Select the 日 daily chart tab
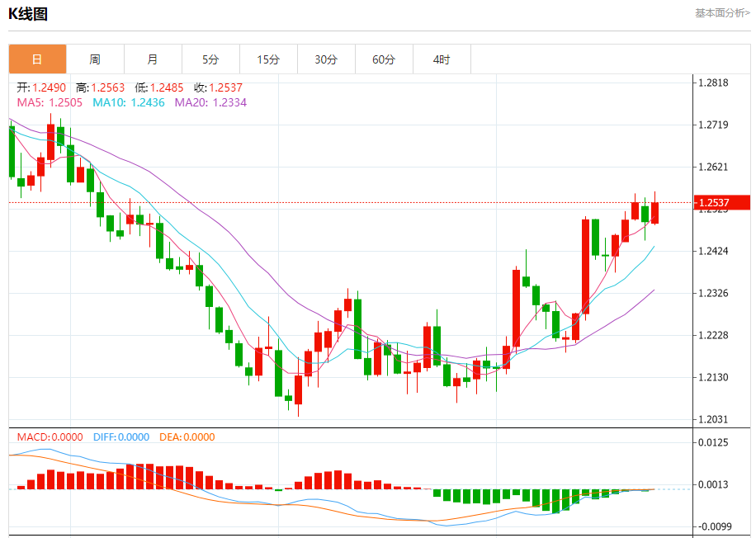Viewport: 756px width, 538px height. click(38, 59)
